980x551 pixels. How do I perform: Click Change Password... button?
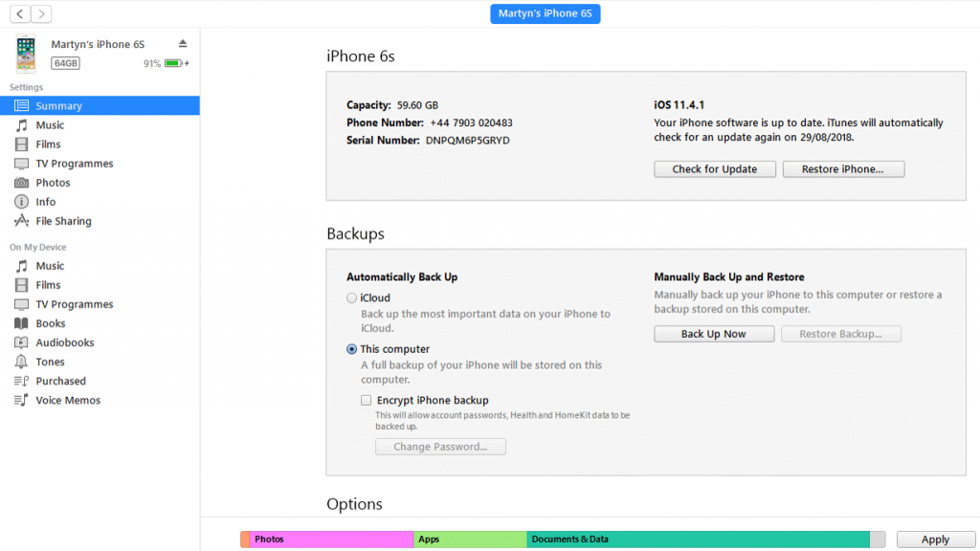coord(440,447)
